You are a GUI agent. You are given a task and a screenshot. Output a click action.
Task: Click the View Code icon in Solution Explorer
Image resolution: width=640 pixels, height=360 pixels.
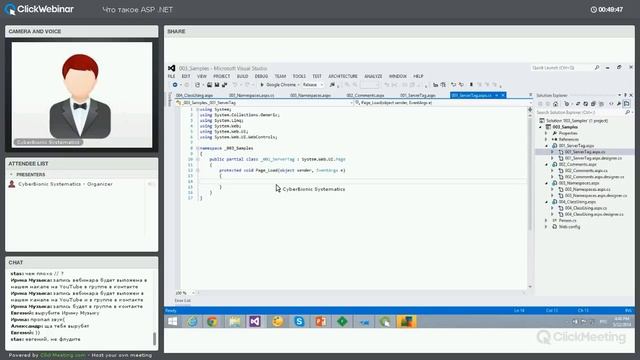tap(611, 104)
